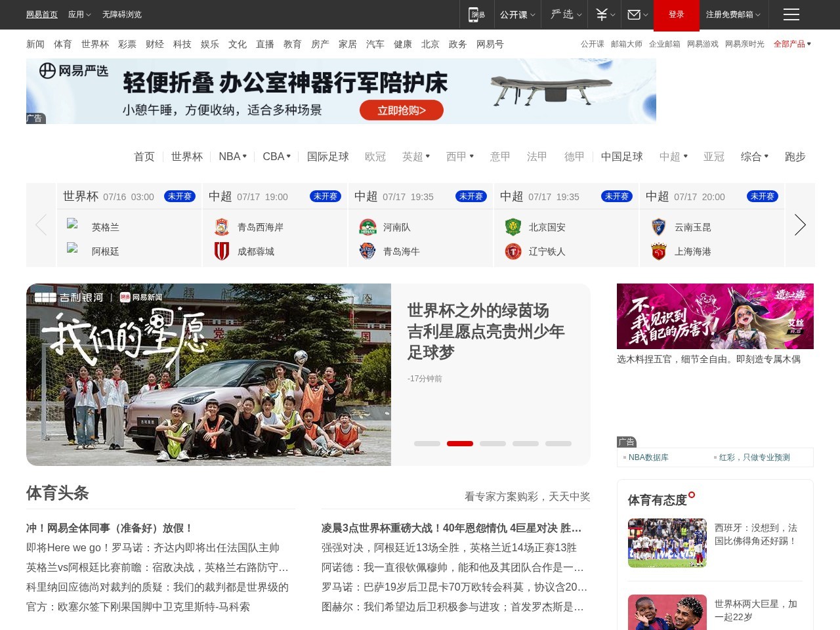This screenshot has width=840, height=630.
Task: Open the 国际足球 tab
Action: pyautogui.click(x=328, y=156)
